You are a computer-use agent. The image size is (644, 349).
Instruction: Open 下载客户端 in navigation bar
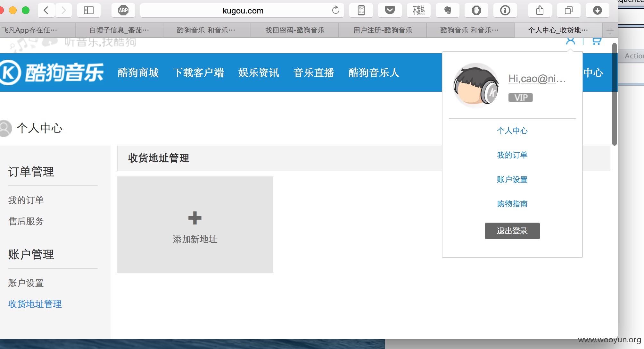[198, 72]
